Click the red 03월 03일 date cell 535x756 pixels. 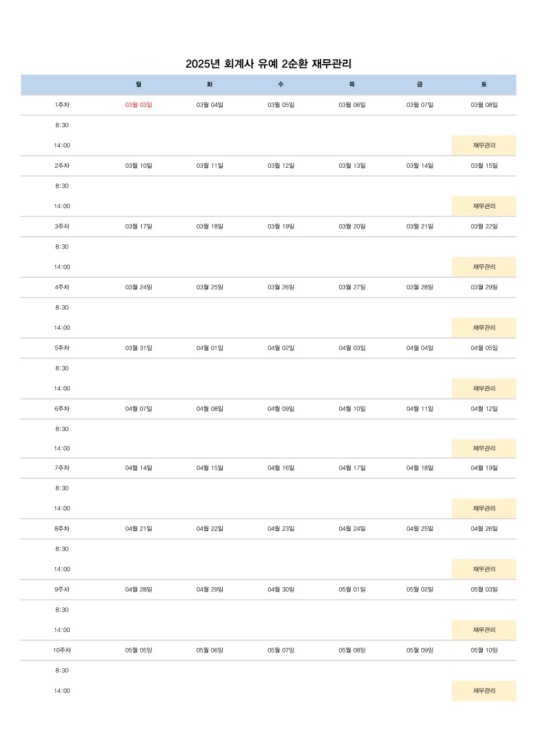tap(139, 105)
